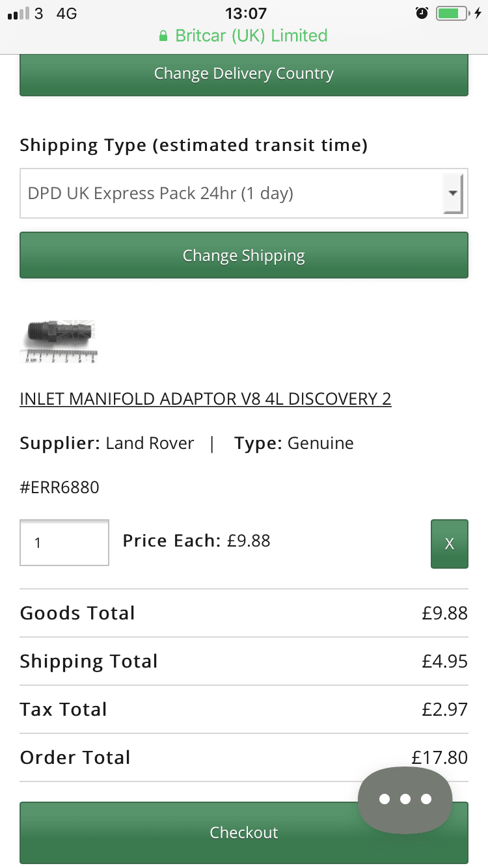
Task: Remove item using the green X button
Action: [x=450, y=544]
